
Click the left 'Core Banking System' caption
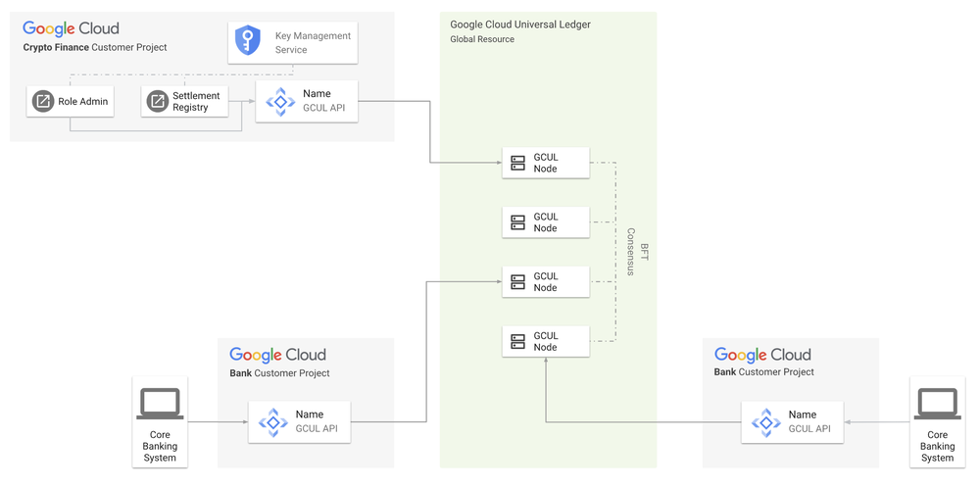pyautogui.click(x=160, y=446)
